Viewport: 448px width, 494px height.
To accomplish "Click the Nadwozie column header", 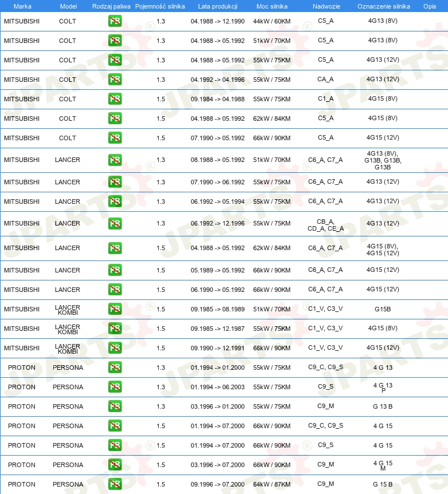I will 327,6.
